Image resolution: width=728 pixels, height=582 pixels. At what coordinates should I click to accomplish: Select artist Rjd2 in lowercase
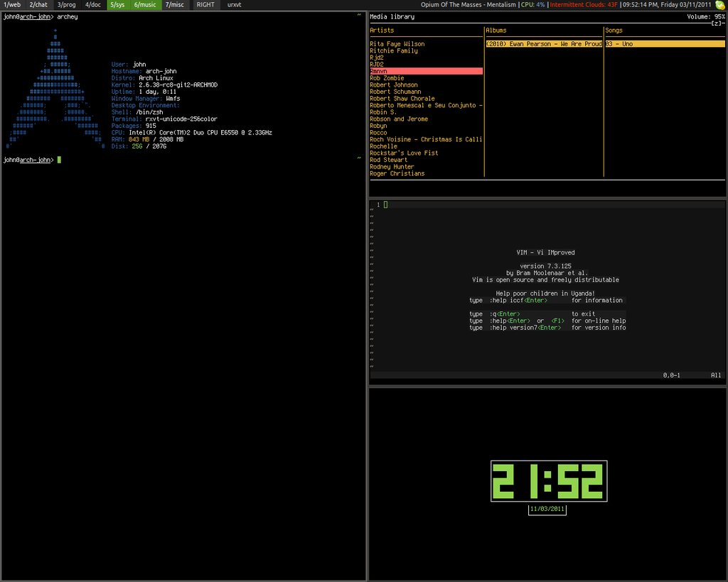click(377, 58)
